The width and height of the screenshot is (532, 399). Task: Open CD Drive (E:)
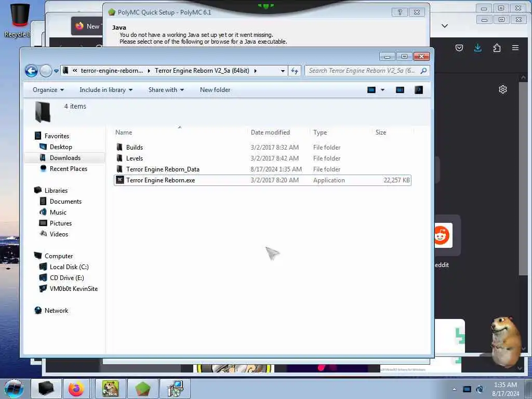(x=61, y=278)
